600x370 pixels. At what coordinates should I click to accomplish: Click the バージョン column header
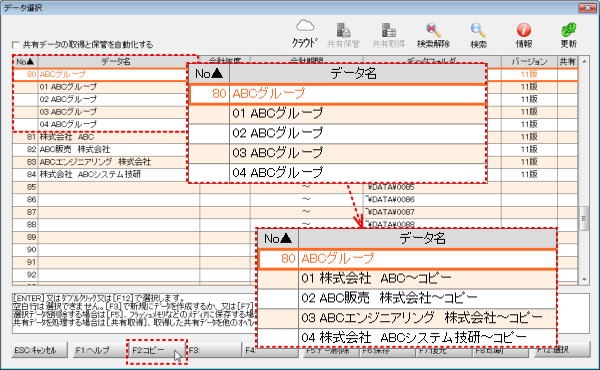[x=529, y=62]
